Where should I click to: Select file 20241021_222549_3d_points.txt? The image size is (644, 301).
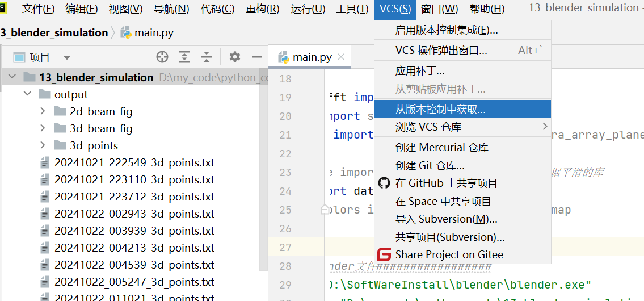(x=134, y=163)
